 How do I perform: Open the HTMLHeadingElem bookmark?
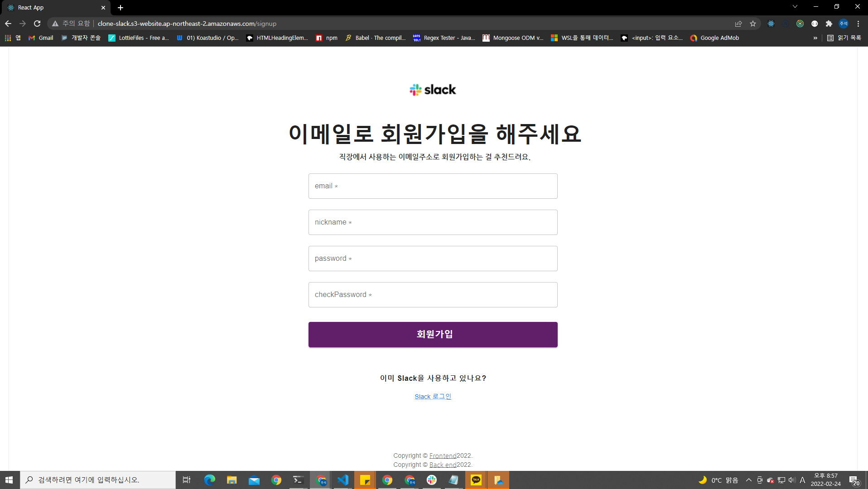[277, 38]
